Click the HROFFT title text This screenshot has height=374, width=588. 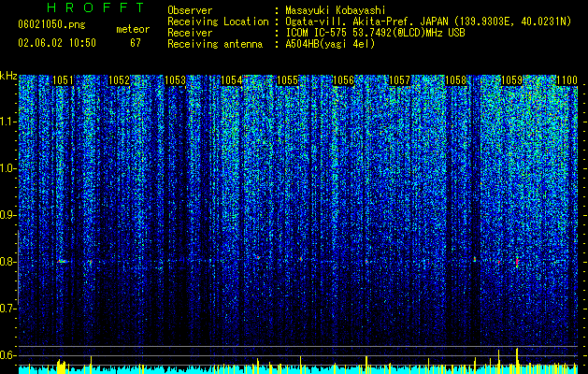95,7
